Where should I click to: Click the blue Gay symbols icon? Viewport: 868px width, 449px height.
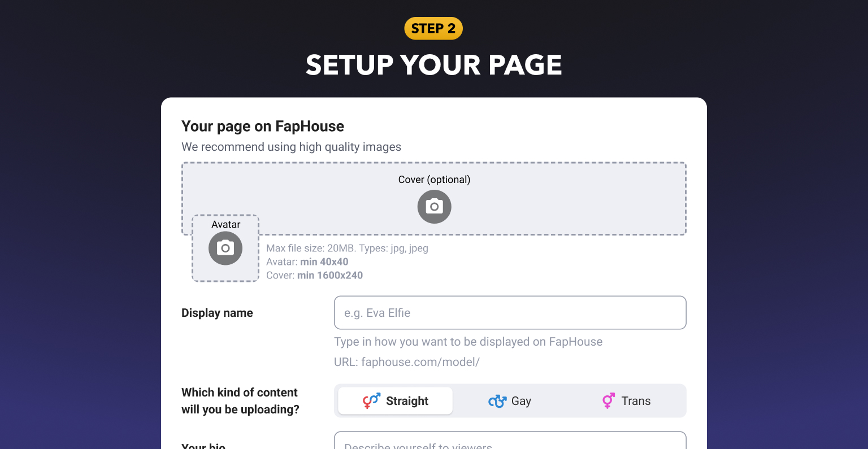click(x=497, y=401)
